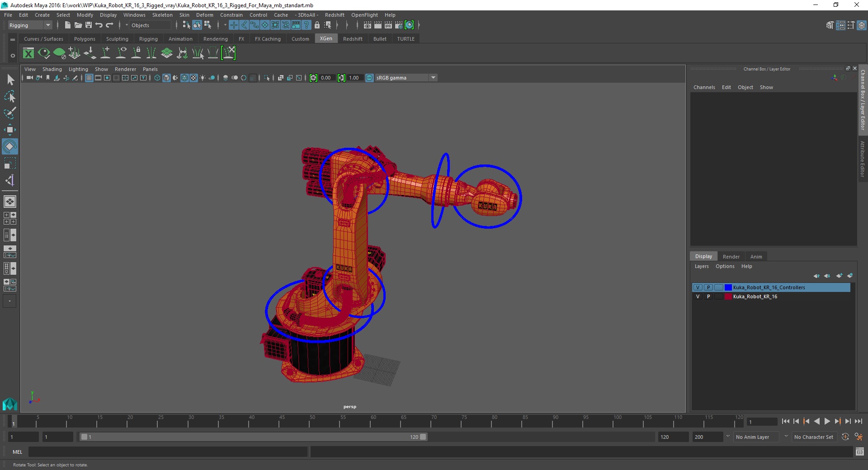The image size is (868, 470).
Task: Toggle playback P of Kuka_Robot_KR_16 layer
Action: (x=708, y=296)
